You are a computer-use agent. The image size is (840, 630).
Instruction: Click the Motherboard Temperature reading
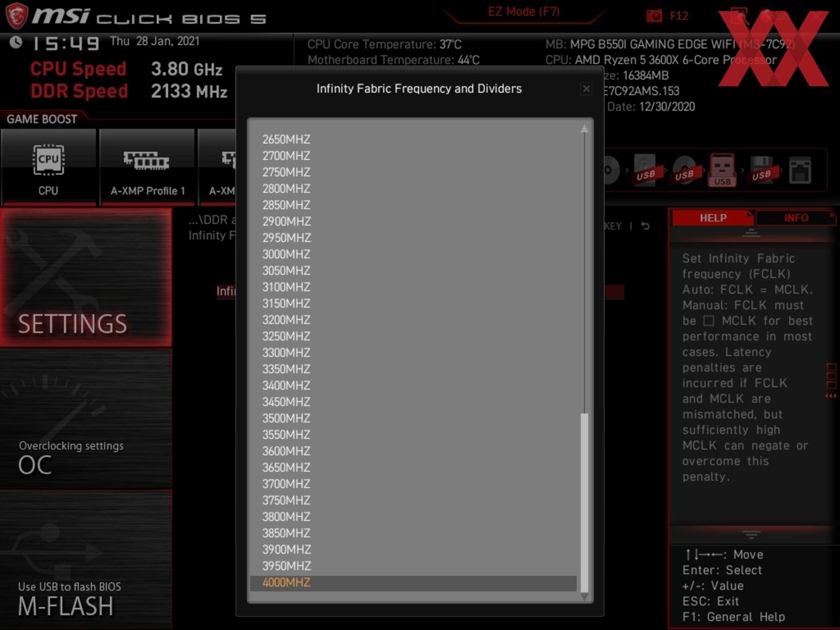[393, 60]
